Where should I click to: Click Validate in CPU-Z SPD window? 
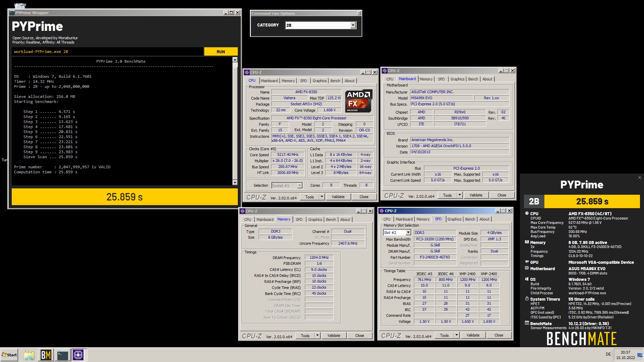tap(473, 335)
